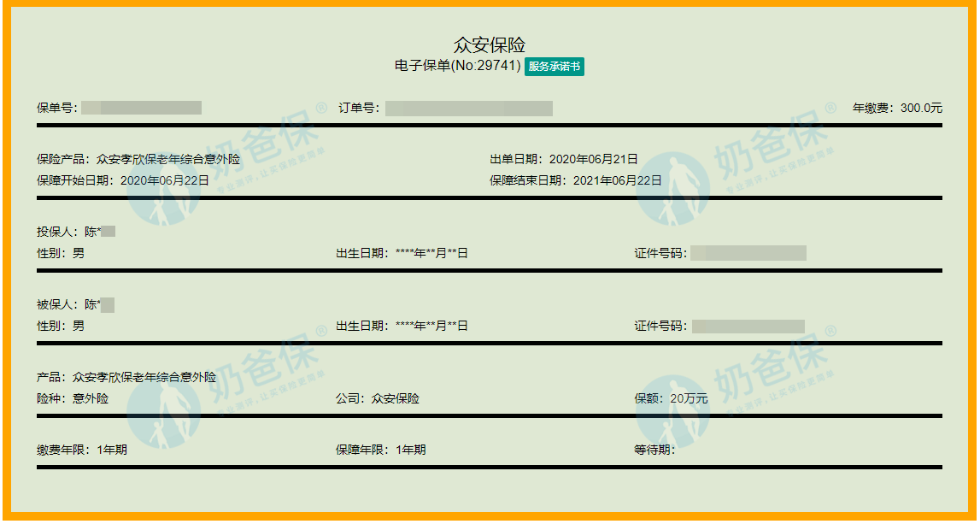Click the 保障年限 1年期 text
Screen dimensions: 980x524
point(380,450)
